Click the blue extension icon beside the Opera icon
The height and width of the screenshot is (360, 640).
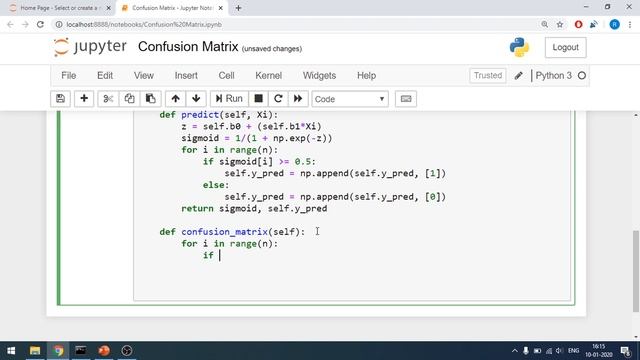594,24
